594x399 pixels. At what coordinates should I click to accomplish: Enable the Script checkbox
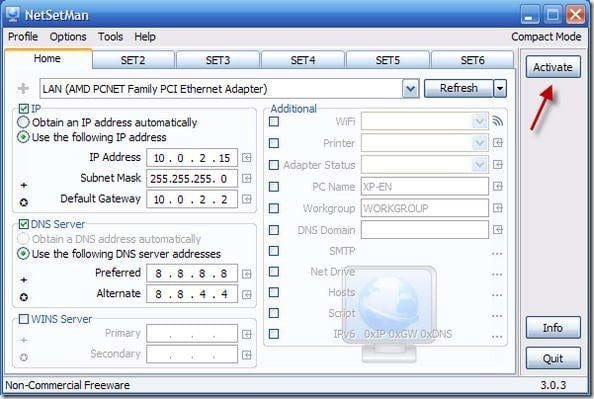click(274, 313)
